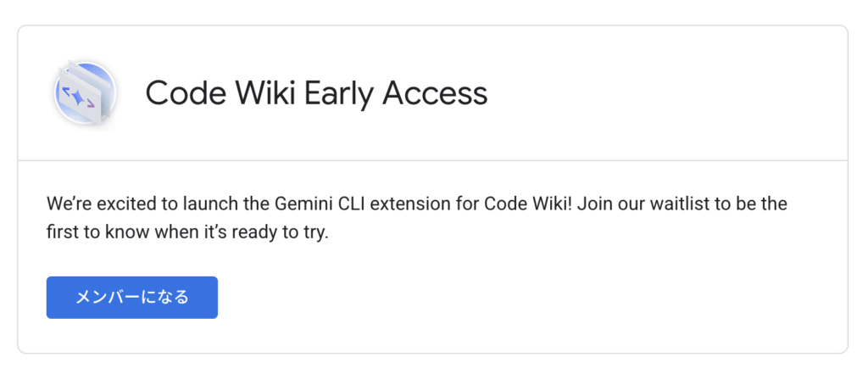Click the sparkle star inside the logo
Screen dimensions: 868x374
[x=78, y=98]
